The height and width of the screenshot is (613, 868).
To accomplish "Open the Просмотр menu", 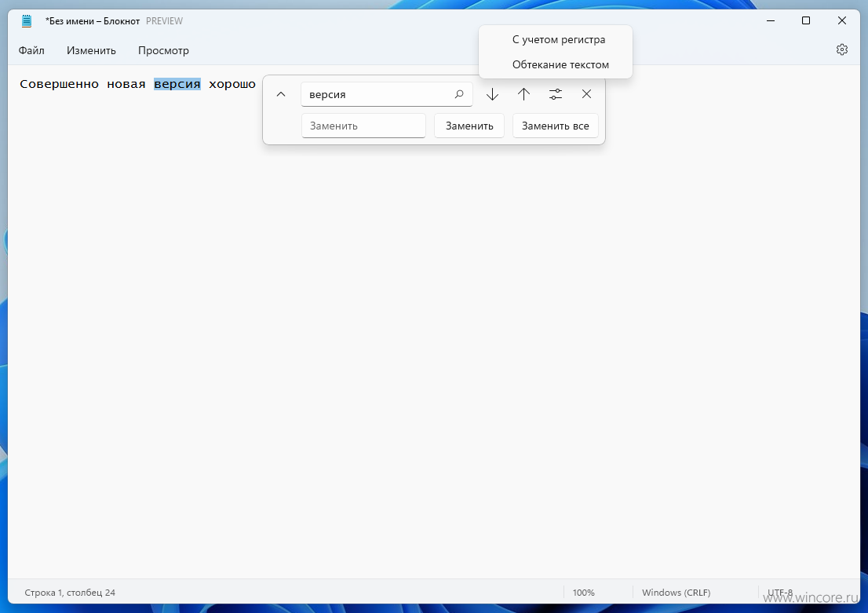I will (x=163, y=50).
